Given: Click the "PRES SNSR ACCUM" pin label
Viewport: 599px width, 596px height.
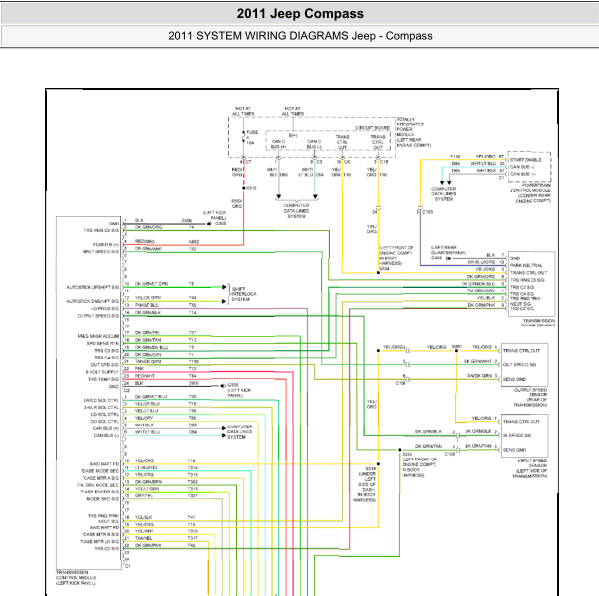Looking at the screenshot, I should point(99,336).
